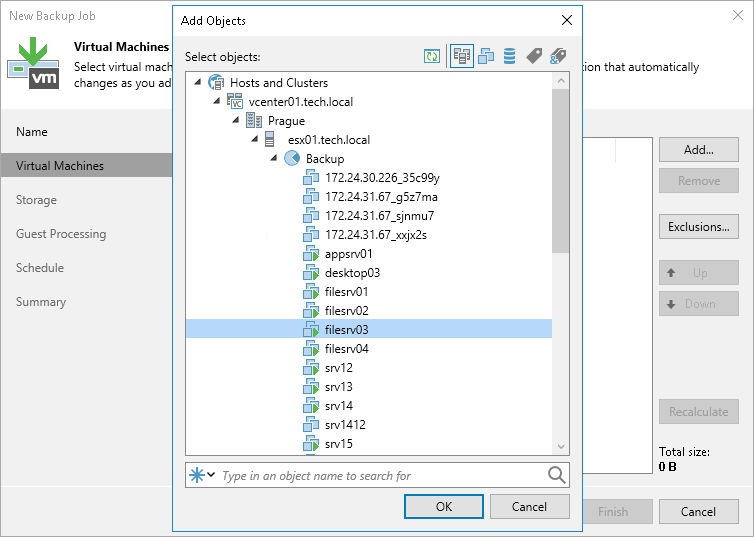This screenshot has width=754, height=537.
Task: Click the New Backup Job VM wizard icon
Action: point(33,63)
